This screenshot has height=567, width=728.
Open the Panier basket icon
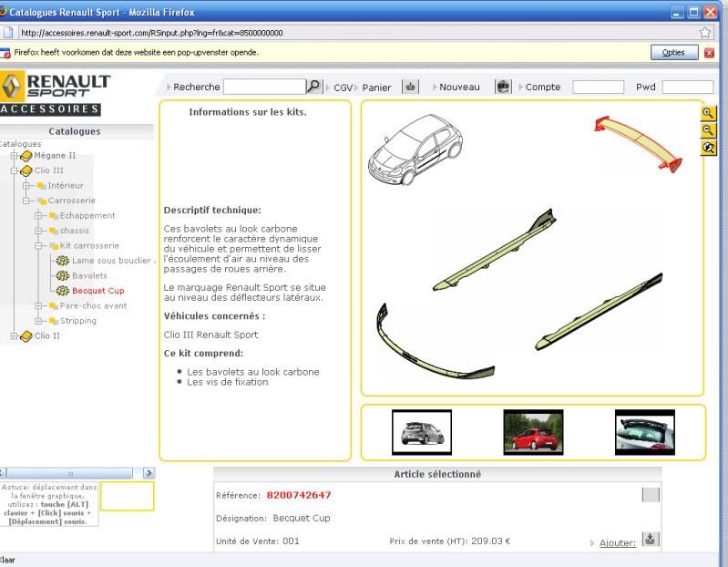410,87
